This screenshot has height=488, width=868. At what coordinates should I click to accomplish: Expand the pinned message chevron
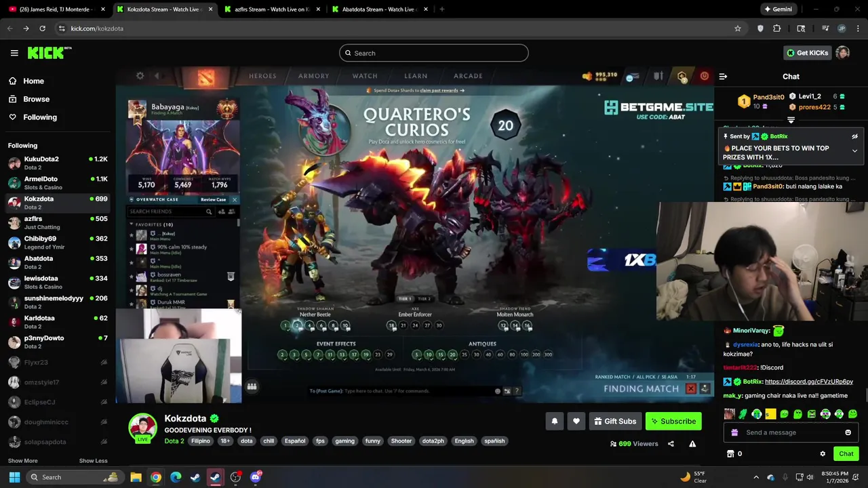pos(854,150)
